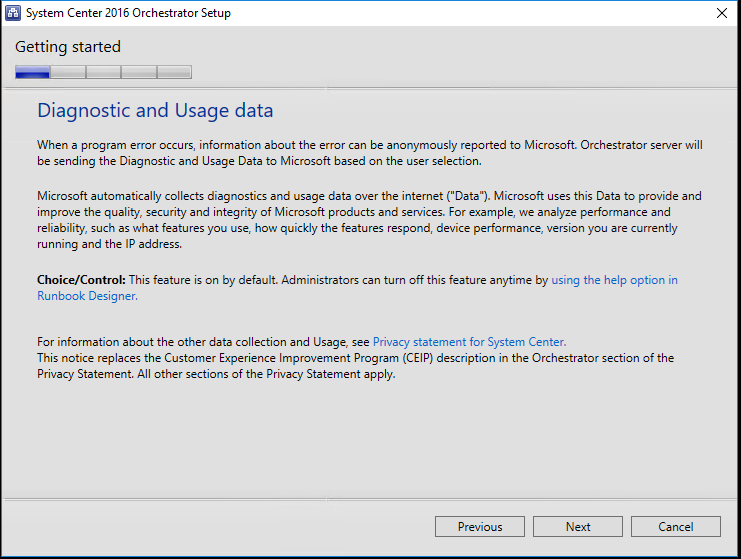741x559 pixels.
Task: Click the bold 'Choice/Control:' label
Action: pos(81,280)
